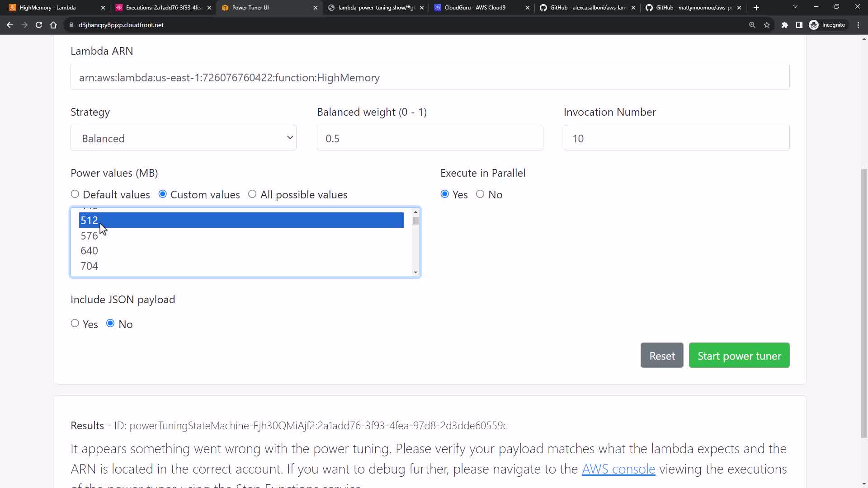Click the browser reload icon

click(39, 25)
